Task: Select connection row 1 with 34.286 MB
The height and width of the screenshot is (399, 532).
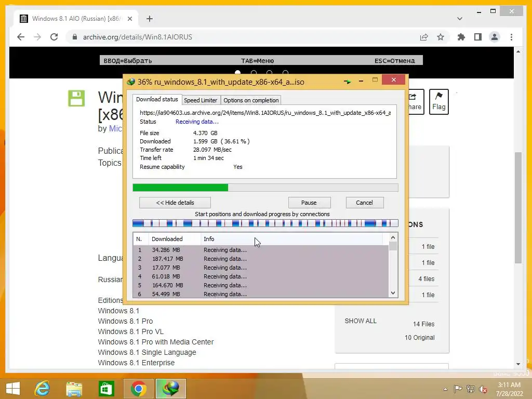Action: [x=261, y=250]
